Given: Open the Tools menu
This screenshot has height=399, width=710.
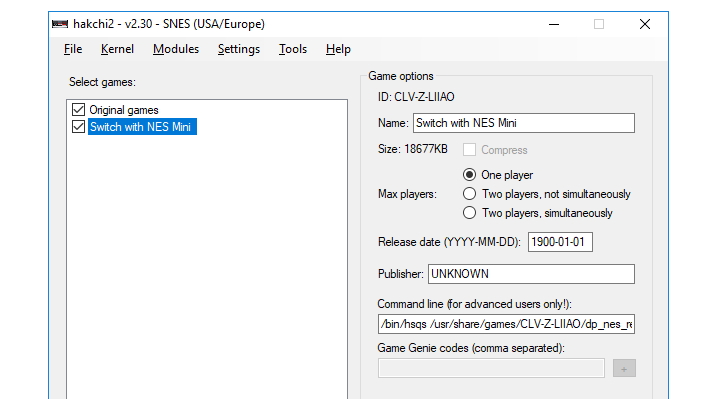Looking at the screenshot, I should pos(293,49).
